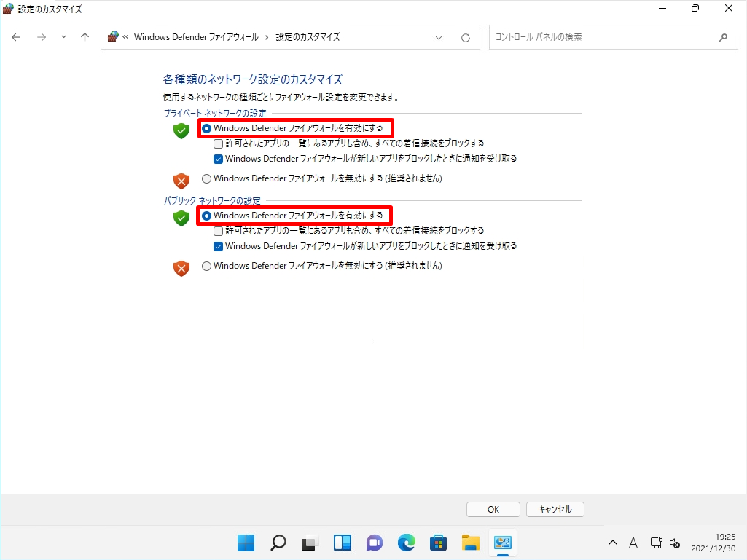Click IME input mode A indicator
The image size is (747, 560).
633,543
